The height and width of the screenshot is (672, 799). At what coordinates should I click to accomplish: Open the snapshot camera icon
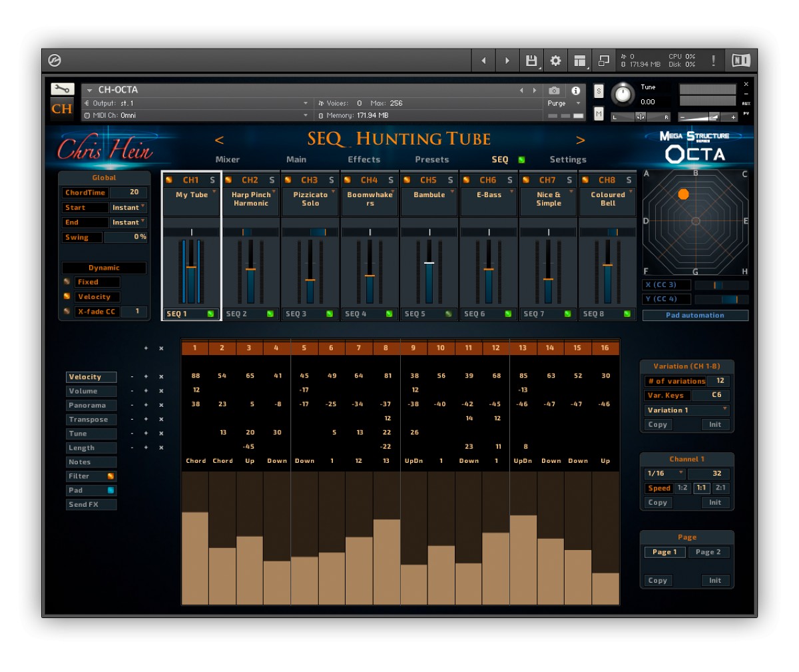point(554,91)
